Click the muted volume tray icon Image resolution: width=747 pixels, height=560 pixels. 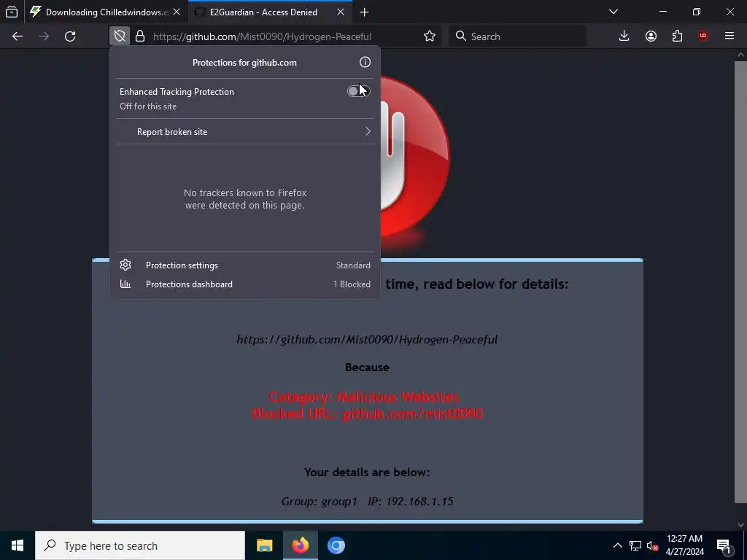coord(653,545)
